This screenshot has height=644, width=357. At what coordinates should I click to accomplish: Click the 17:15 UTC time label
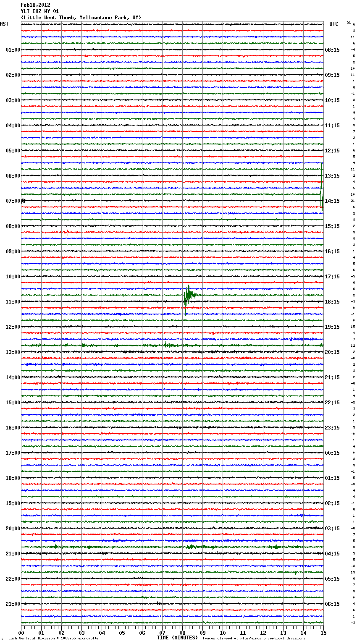pos(332,277)
